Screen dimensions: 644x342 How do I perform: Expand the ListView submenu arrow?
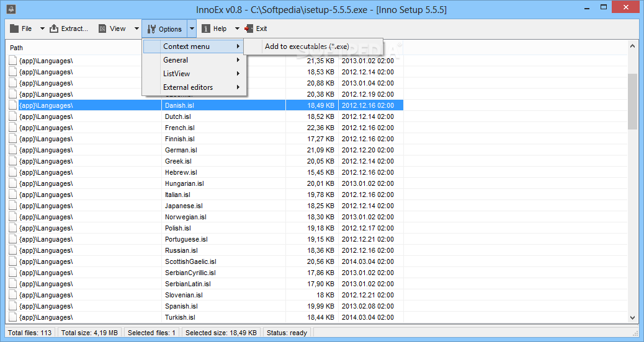[238, 73]
